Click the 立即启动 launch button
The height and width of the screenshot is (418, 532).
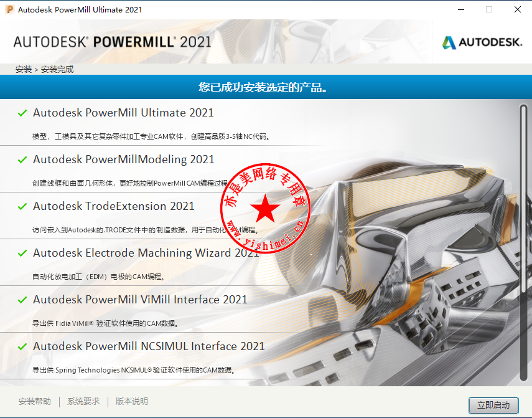[x=493, y=405]
